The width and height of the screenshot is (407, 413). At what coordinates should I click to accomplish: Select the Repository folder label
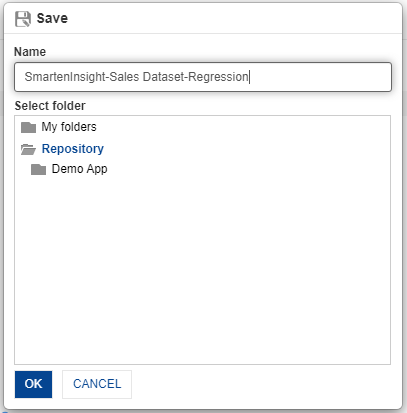(73, 149)
